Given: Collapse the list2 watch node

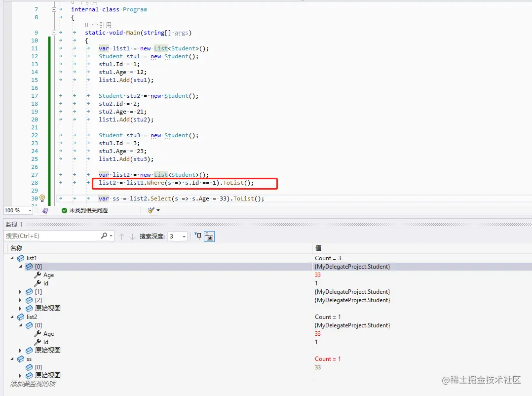Looking at the screenshot, I should pyautogui.click(x=12, y=317).
